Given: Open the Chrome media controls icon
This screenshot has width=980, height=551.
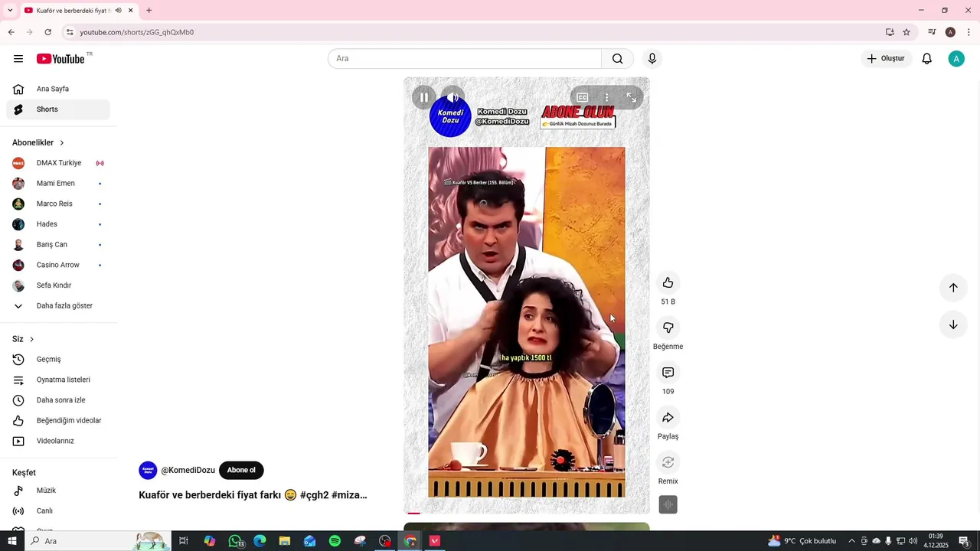Looking at the screenshot, I should 932,32.
